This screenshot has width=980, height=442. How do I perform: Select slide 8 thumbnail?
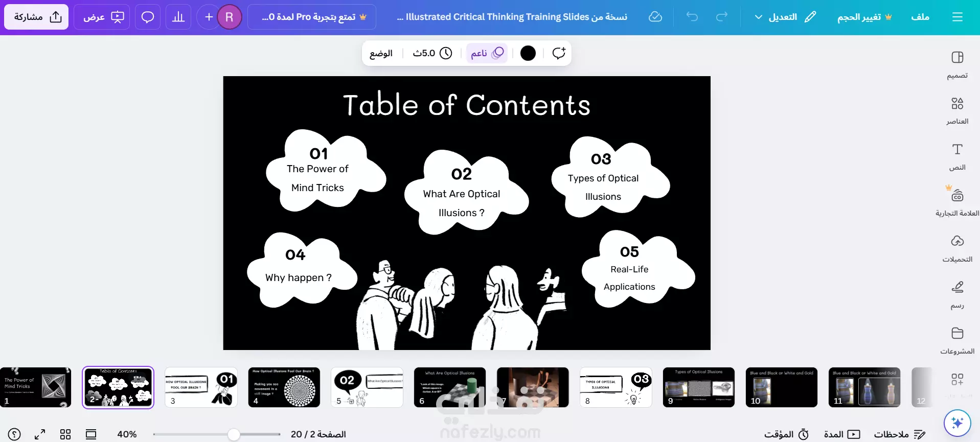(x=616, y=387)
